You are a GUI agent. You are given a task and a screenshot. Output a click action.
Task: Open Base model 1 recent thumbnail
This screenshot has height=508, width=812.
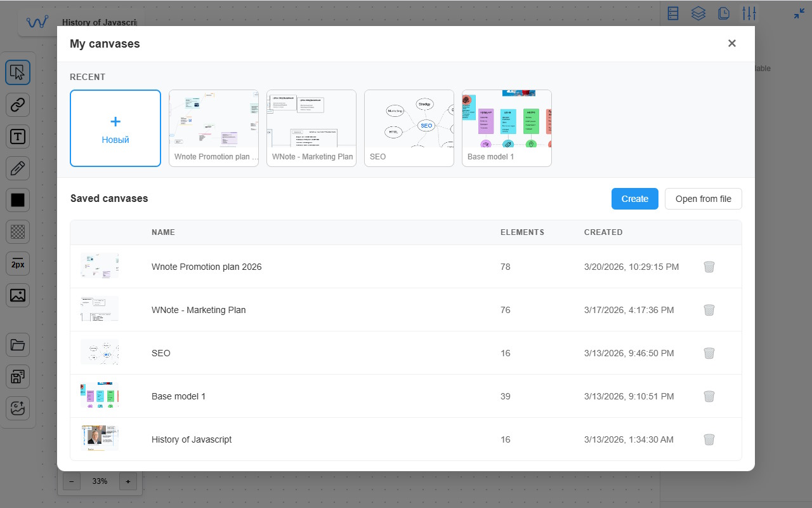pyautogui.click(x=507, y=128)
